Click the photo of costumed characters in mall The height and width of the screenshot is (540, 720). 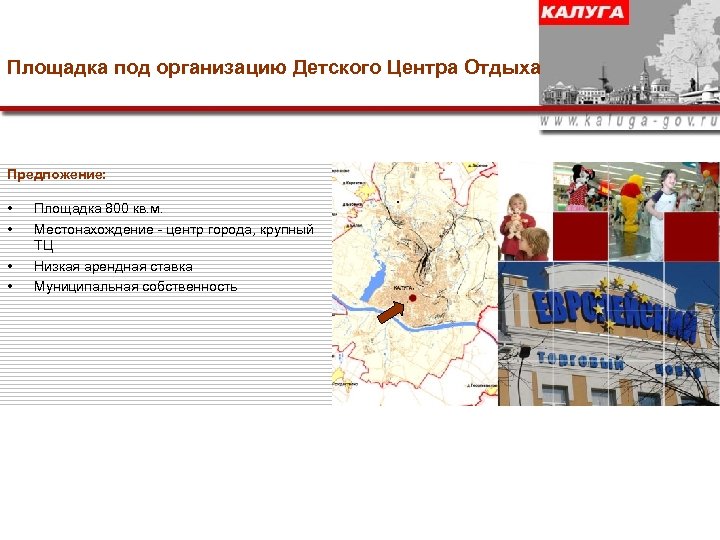coord(636,211)
